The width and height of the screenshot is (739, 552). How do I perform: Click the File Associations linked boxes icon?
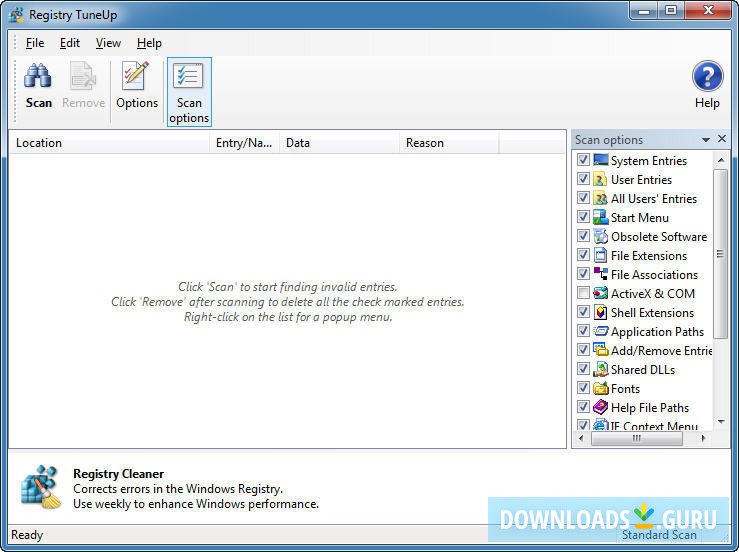click(x=600, y=274)
